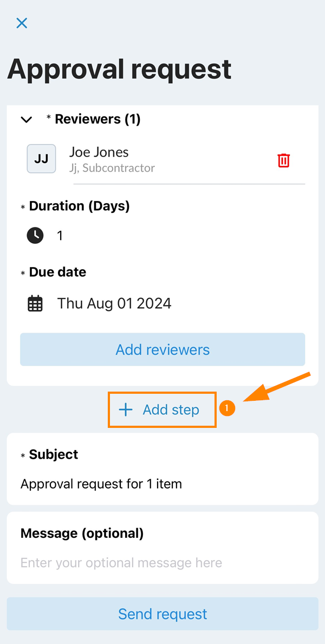Screen dimensions: 325x644
Task: Open the due date Thu Aug 01 2024
Action: point(114,303)
